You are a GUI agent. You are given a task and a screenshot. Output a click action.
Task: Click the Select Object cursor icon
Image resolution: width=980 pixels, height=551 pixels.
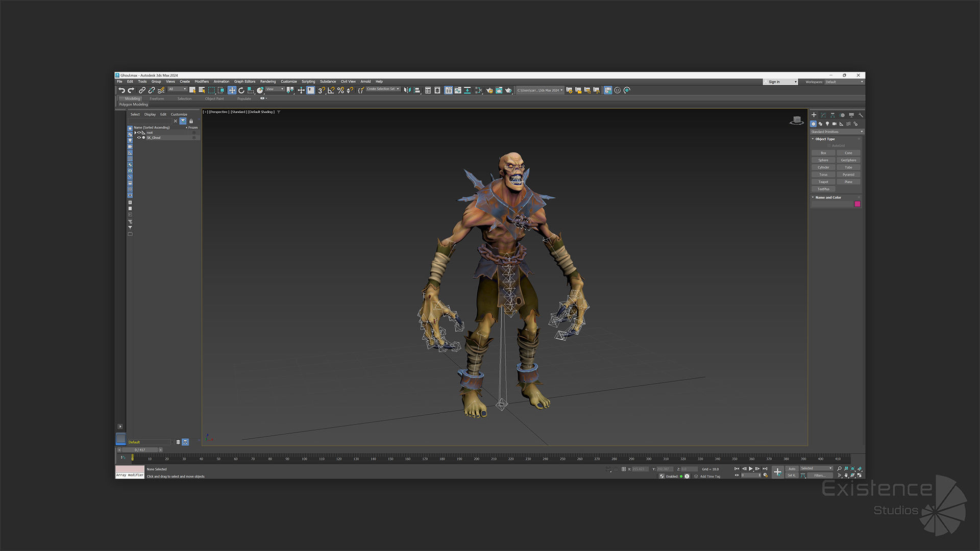pyautogui.click(x=192, y=90)
